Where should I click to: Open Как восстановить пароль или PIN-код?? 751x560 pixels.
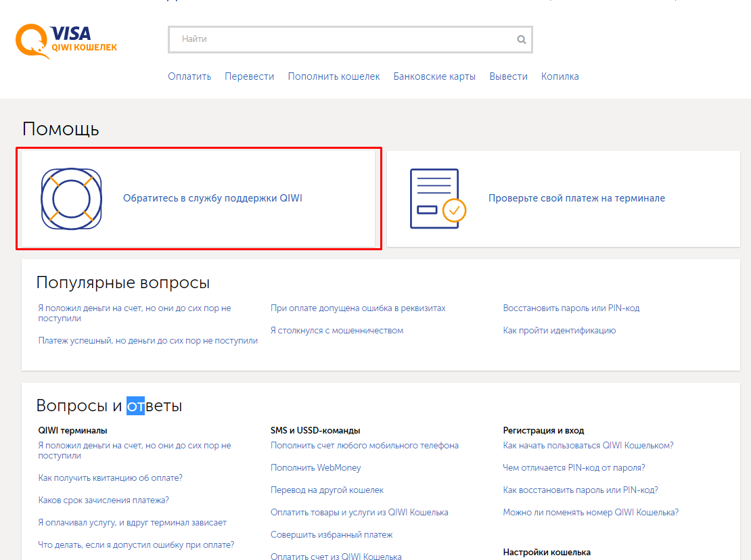coord(581,490)
